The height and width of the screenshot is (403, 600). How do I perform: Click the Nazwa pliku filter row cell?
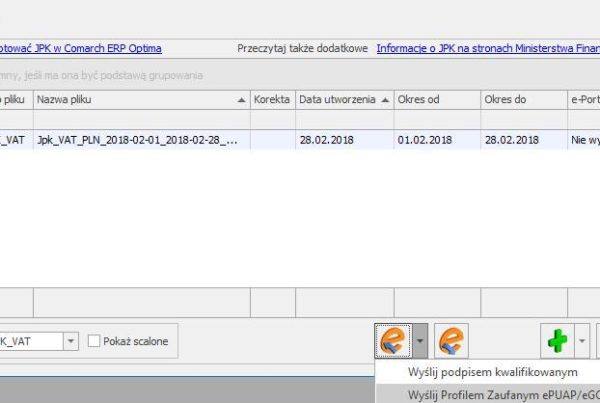(x=140, y=119)
